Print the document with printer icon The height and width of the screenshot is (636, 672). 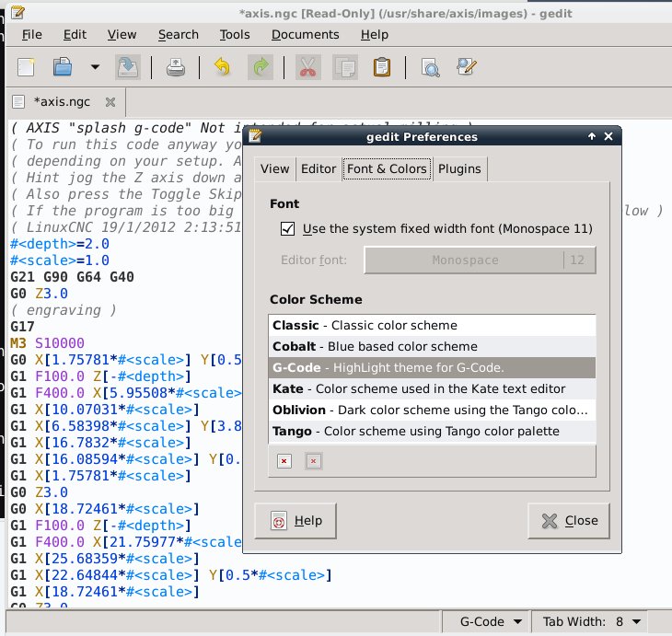click(x=176, y=67)
